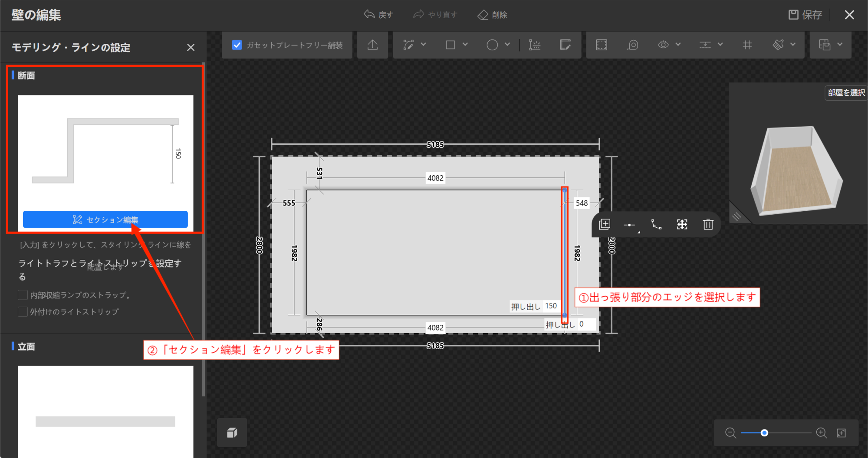Screen dimensions: 868x458
Task: Click the copy layout icon in toolbar
Action: 825,45
